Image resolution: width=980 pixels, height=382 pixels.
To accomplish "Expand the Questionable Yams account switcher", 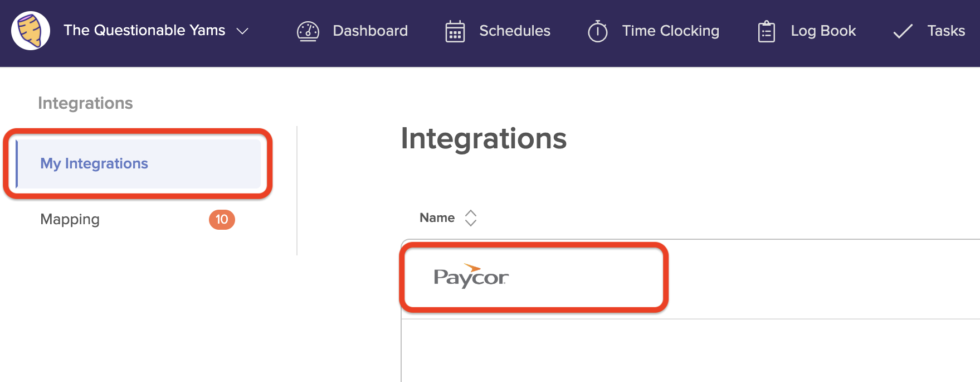I will coord(243,32).
